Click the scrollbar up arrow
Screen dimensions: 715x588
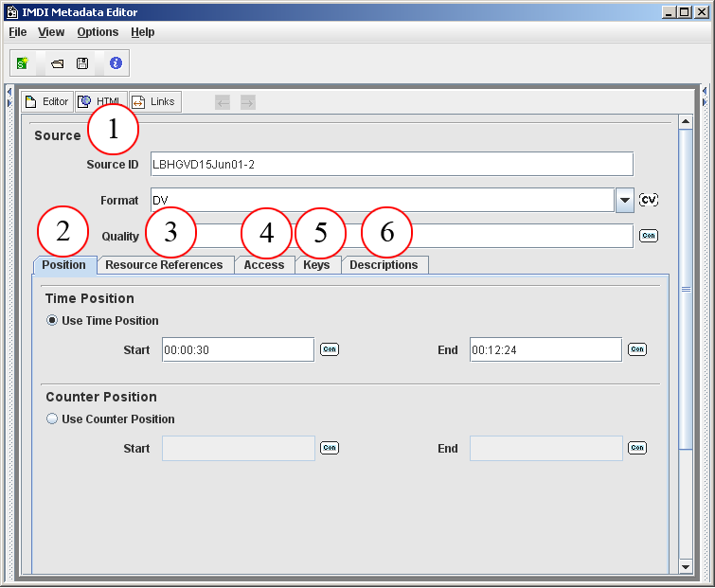pos(686,122)
